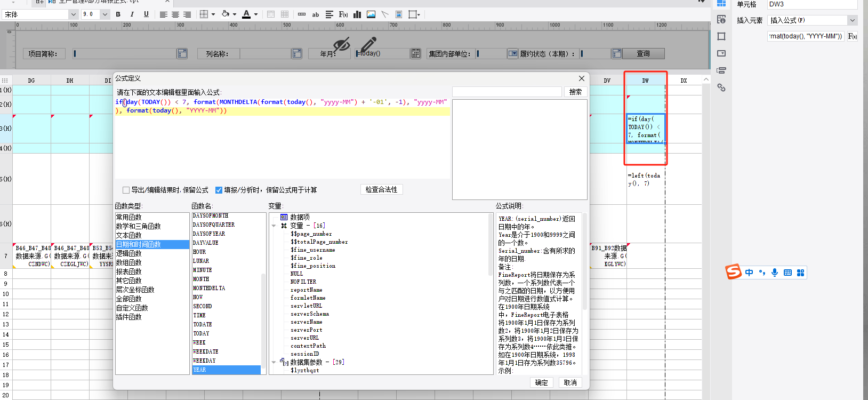This screenshot has height=400, width=868.
Task: Open floating element panel icon in right sidebar
Action: click(x=721, y=36)
